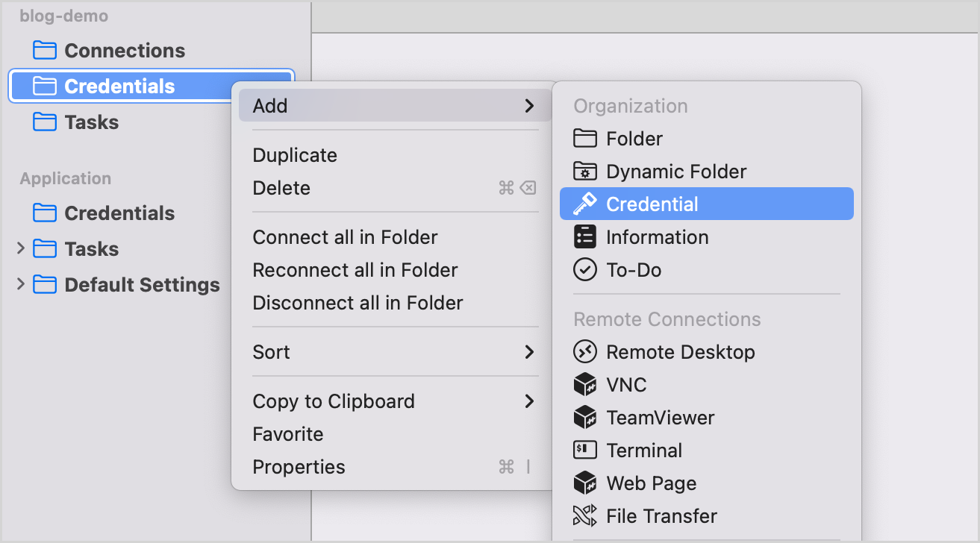Click the selected blog-demo Credentials folder icon
This screenshot has width=980, height=543.
[46, 87]
